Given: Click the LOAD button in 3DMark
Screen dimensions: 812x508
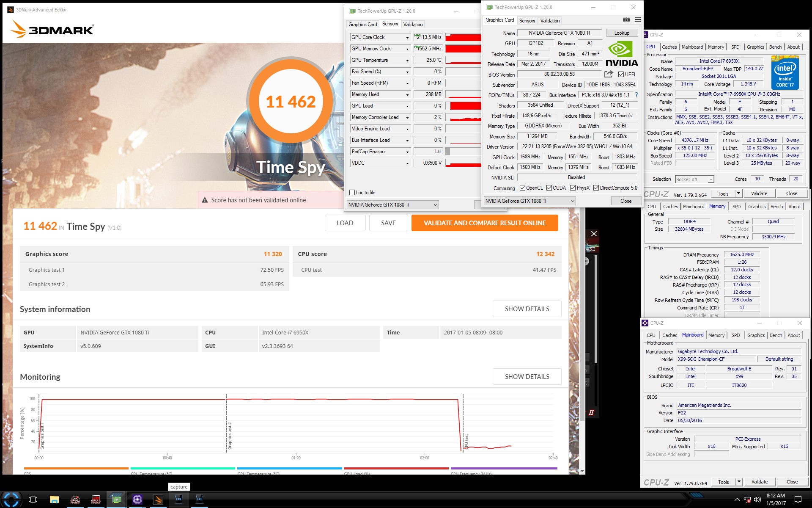Looking at the screenshot, I should (x=345, y=223).
